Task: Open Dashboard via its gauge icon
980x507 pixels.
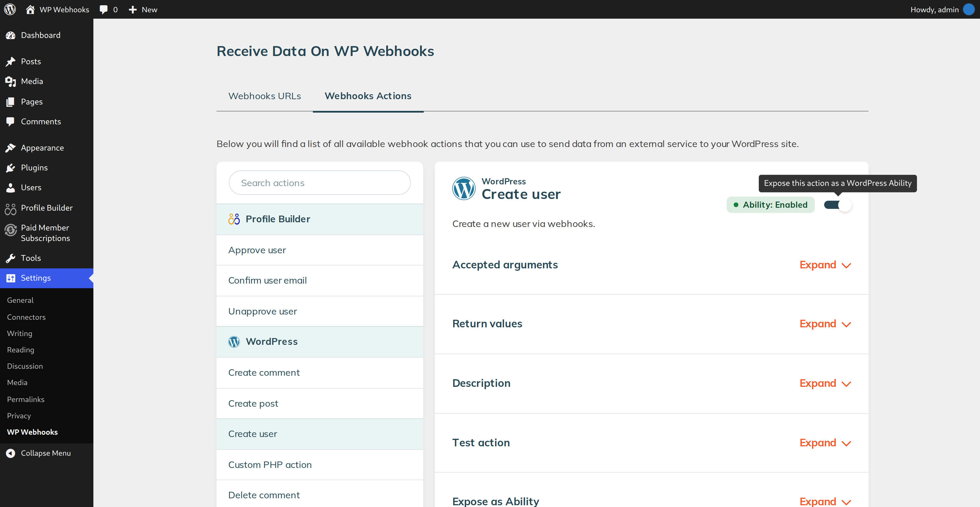Action: coord(11,35)
